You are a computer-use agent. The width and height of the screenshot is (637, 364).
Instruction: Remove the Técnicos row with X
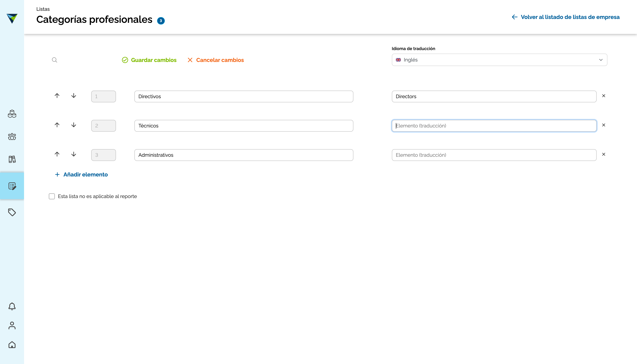click(x=604, y=125)
